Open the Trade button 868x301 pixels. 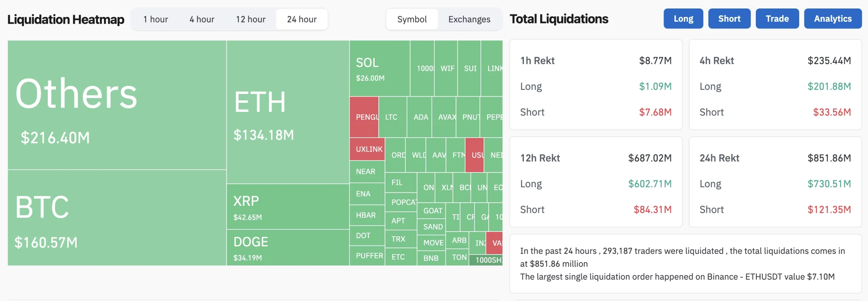pyautogui.click(x=777, y=19)
